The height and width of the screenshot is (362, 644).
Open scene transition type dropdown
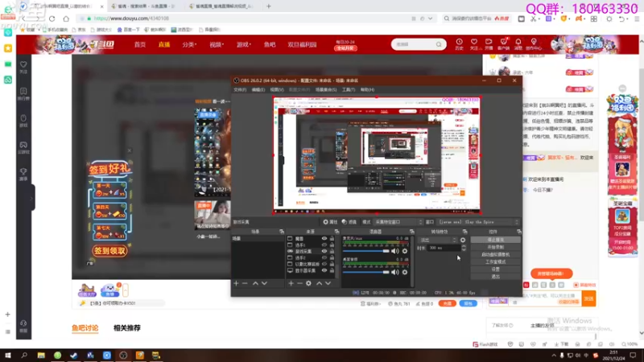pyautogui.click(x=437, y=240)
